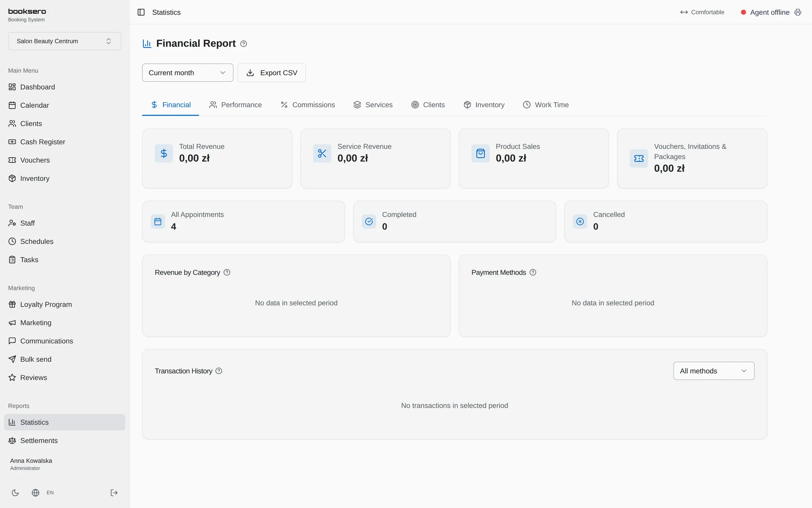Open All methods filter dropdown

[x=714, y=371]
